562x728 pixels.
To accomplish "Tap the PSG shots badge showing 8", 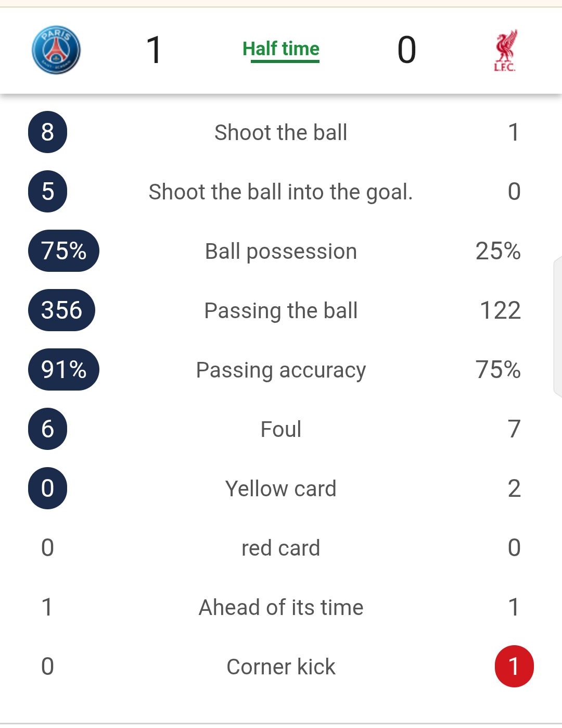I will click(x=47, y=132).
